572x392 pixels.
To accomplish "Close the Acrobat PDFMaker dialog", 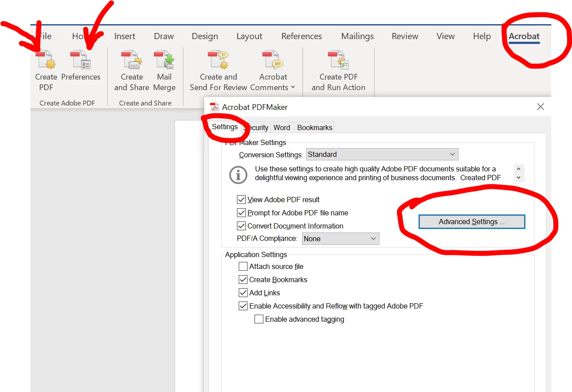I will click(x=540, y=107).
